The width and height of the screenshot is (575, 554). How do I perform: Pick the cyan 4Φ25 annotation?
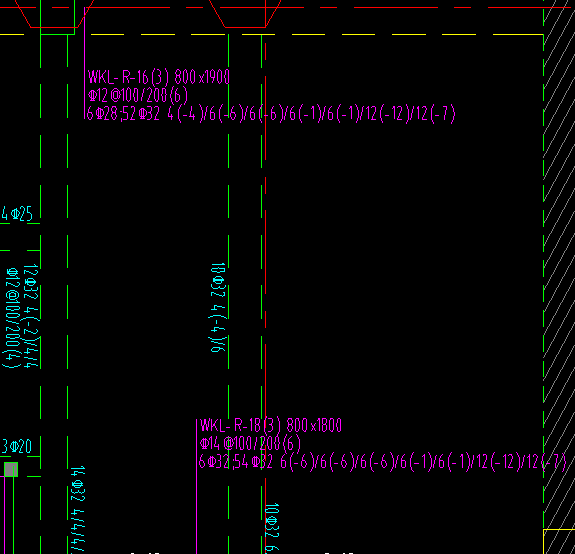coord(17,214)
